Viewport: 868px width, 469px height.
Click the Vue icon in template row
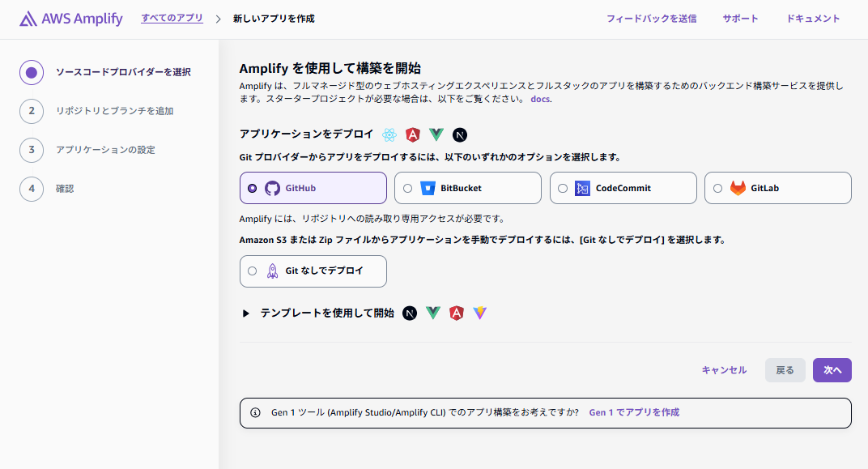[x=433, y=313]
